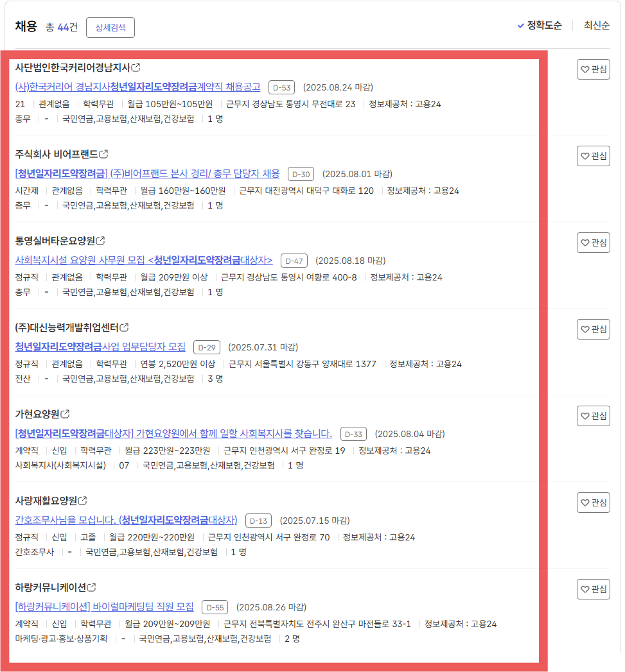Open the 상세검색 search panel
625x672 pixels.
110,27
